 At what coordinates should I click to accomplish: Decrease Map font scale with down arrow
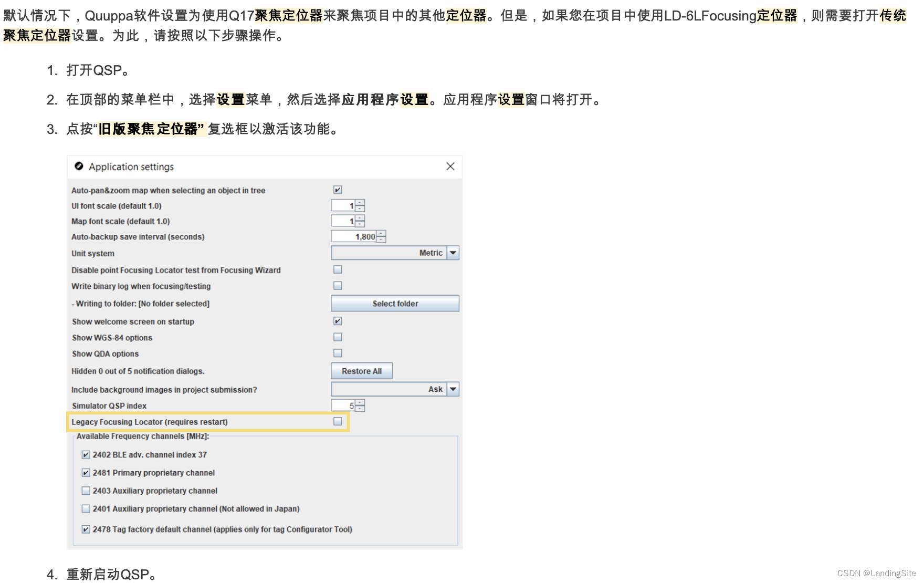(360, 224)
